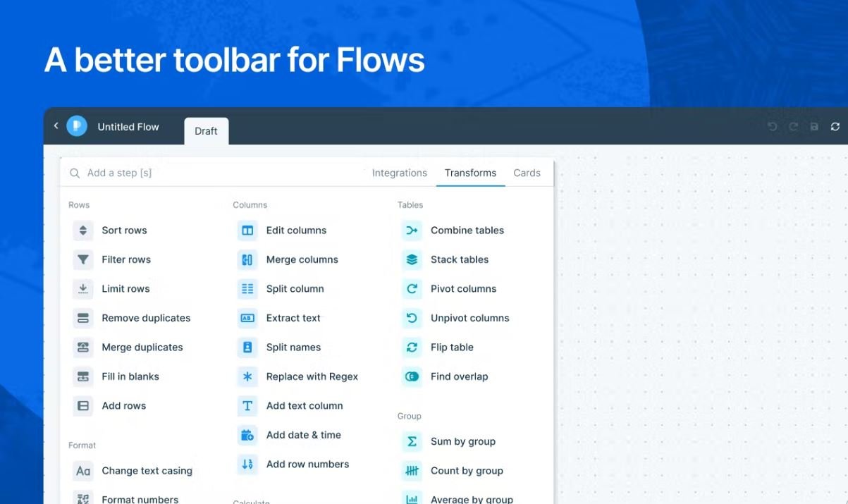The width and height of the screenshot is (848, 504).
Task: Select the Sort rows transform icon
Action: (82, 230)
